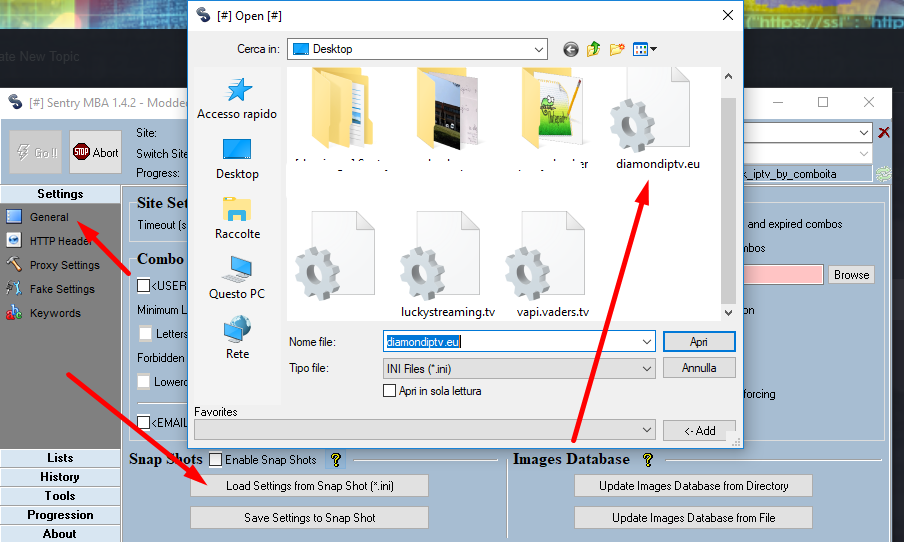Toggle the Letters checkbox
This screenshot has height=542, width=904.
[x=146, y=333]
